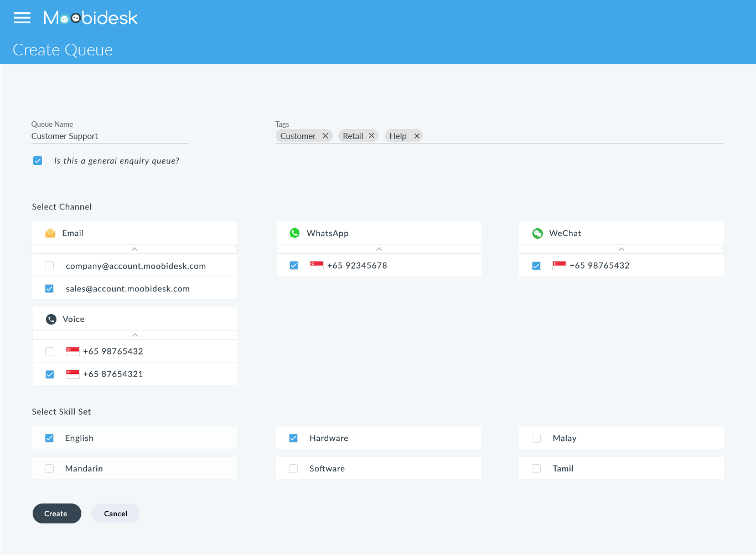The image size is (756, 555).
Task: Collapse the Email channel list
Action: point(134,249)
